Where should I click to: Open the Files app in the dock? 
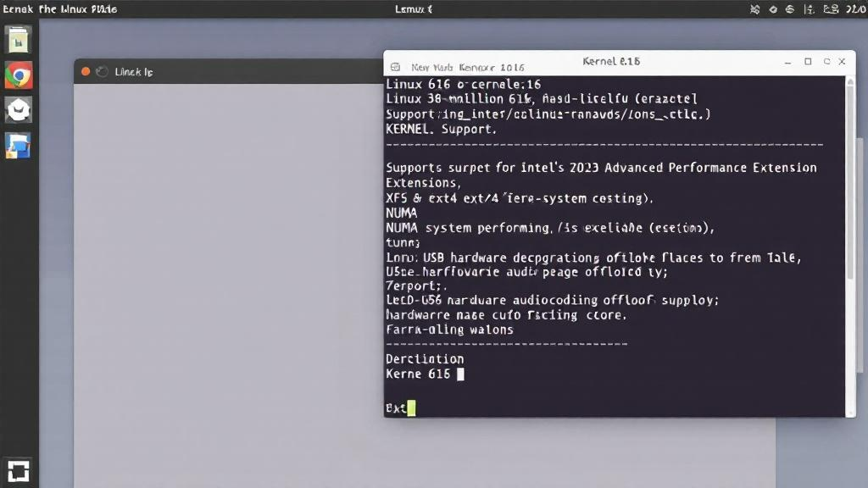19,40
